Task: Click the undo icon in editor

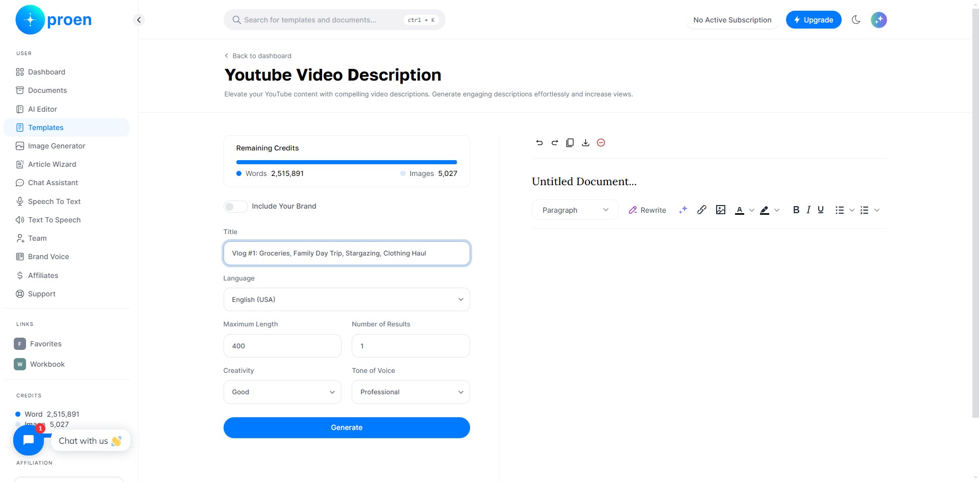Action: [x=540, y=143]
